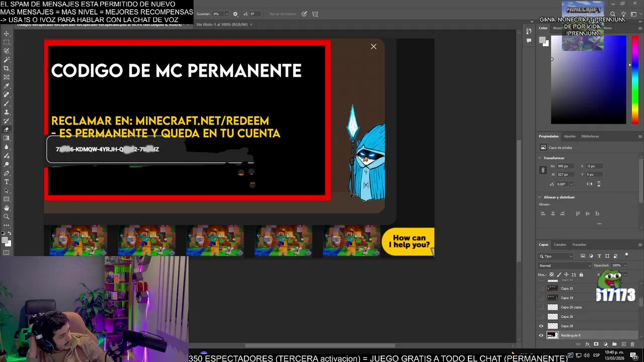Show the Capa 19 layer
644x362 pixels.
(541, 298)
